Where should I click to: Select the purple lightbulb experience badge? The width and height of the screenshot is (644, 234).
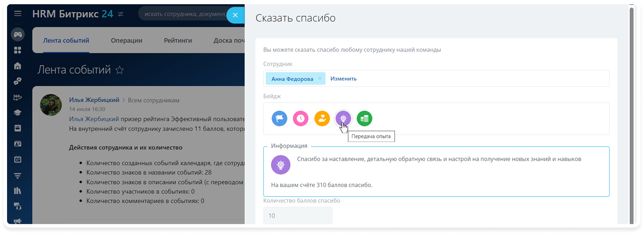click(x=343, y=119)
